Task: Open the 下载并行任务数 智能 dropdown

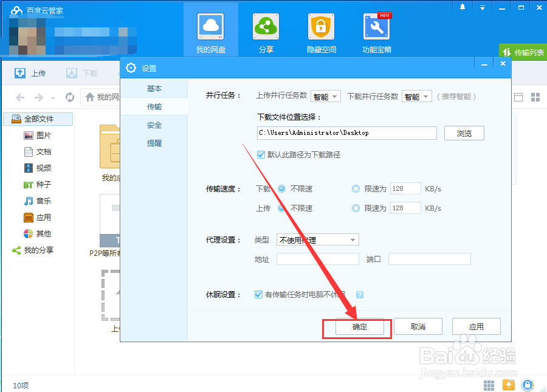Action: click(x=416, y=96)
